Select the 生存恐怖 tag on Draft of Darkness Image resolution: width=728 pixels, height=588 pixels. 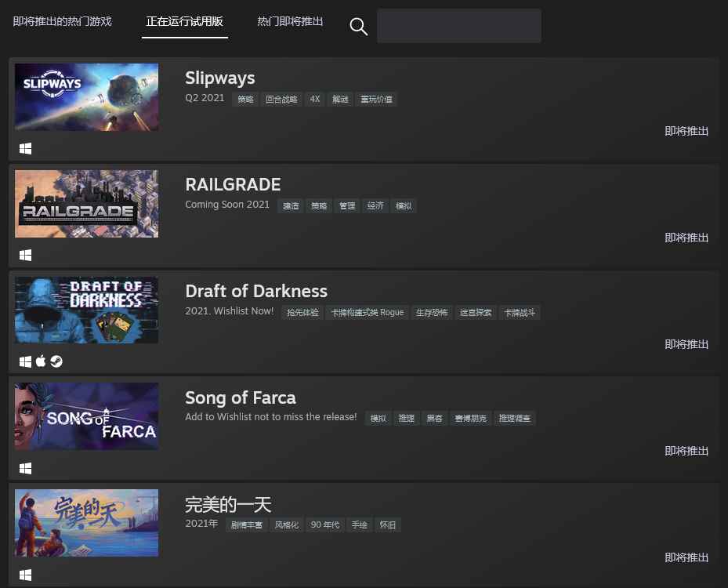pyautogui.click(x=432, y=312)
